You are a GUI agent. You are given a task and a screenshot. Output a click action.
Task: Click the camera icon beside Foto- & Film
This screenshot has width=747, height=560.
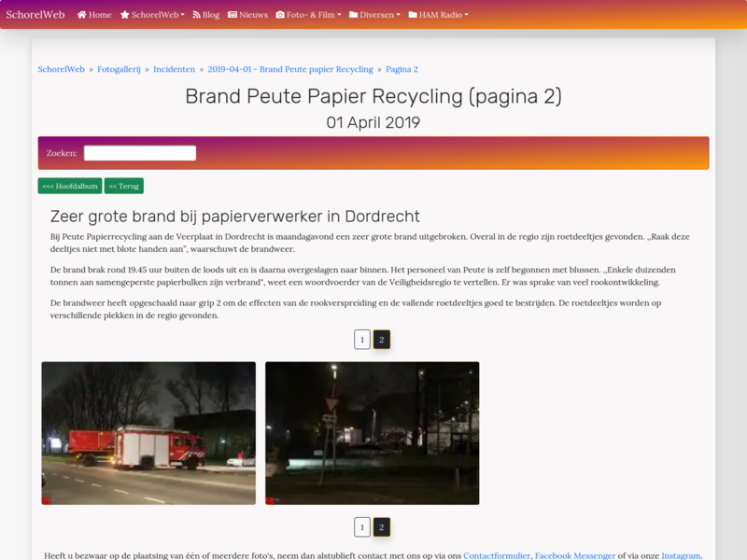point(280,15)
